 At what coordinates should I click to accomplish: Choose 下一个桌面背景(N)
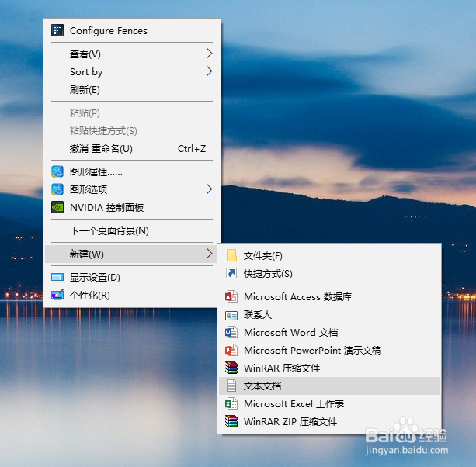(x=132, y=230)
